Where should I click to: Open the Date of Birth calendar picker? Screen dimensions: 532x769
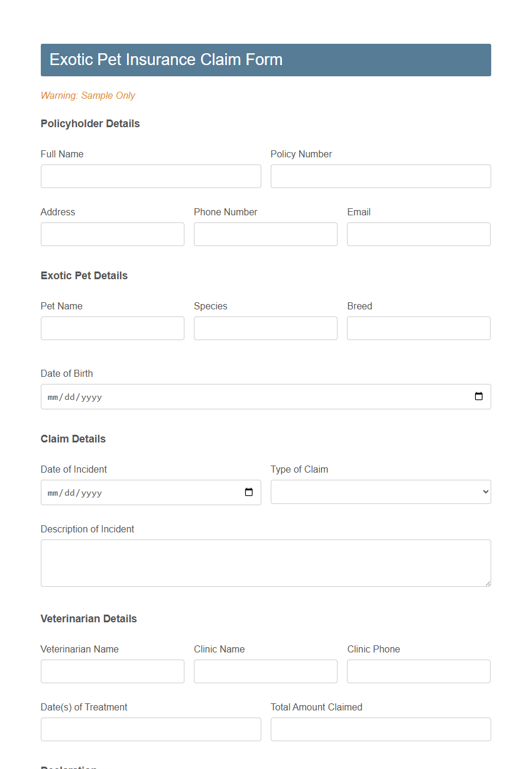478,396
